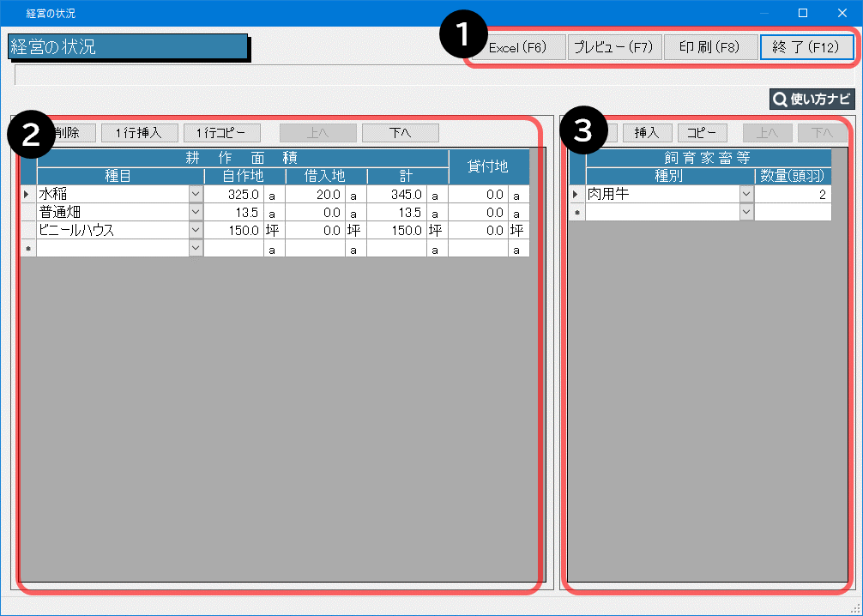
Task: Click コピー in livestock panel
Action: [x=702, y=133]
